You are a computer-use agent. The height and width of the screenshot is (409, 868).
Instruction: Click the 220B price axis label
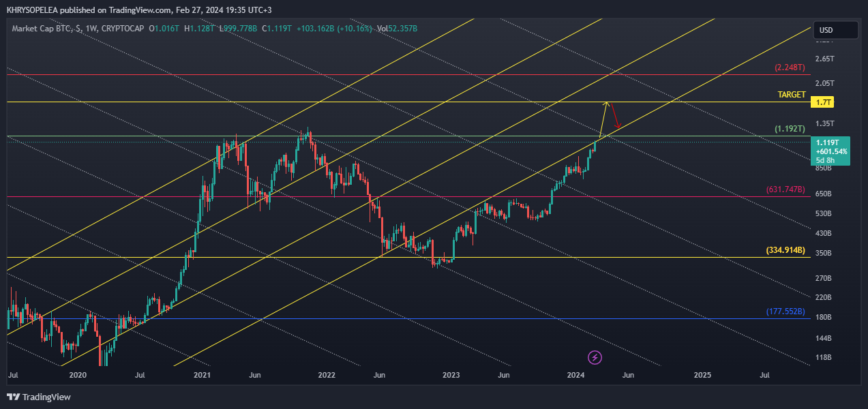point(824,298)
